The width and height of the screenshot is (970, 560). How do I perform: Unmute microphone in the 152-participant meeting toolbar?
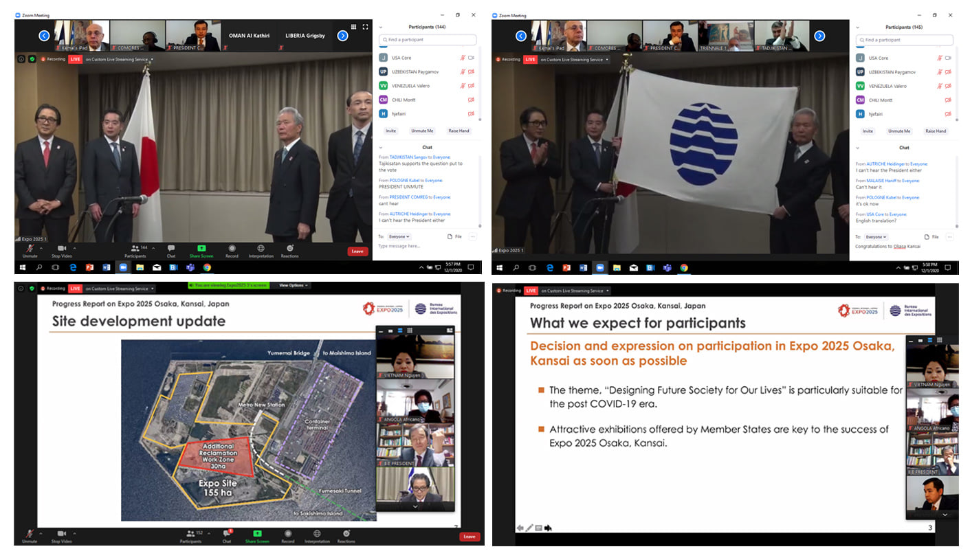(x=30, y=535)
